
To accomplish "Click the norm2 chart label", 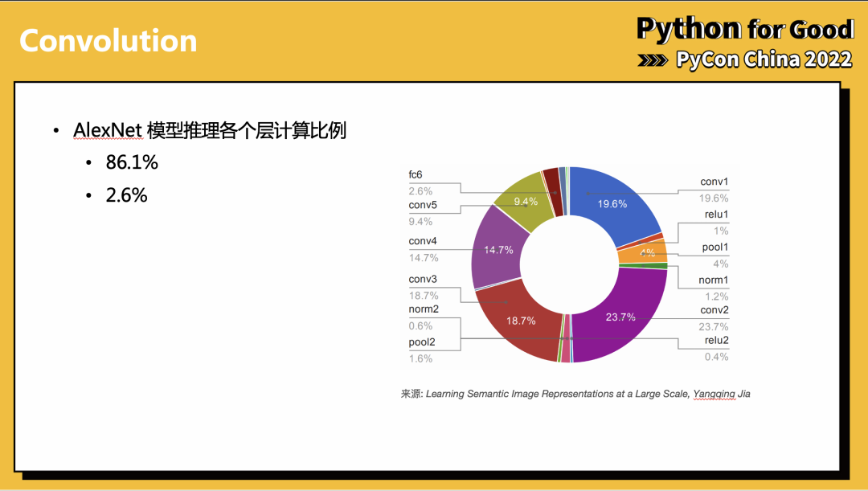I will [424, 309].
